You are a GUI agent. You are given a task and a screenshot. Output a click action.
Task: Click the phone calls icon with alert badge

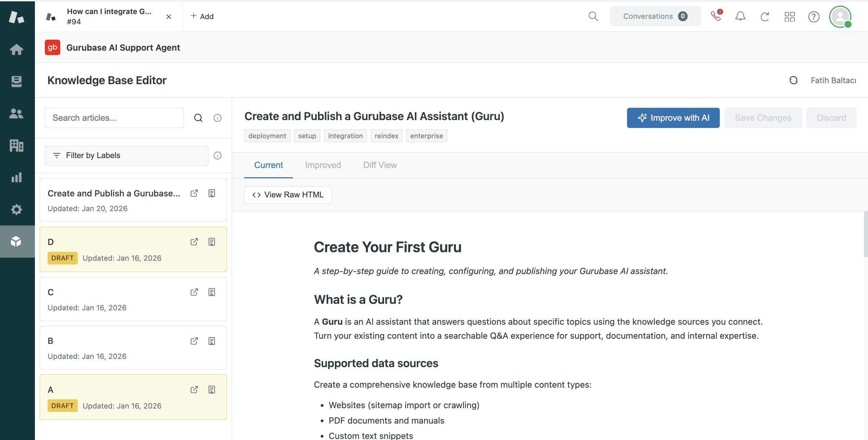[x=716, y=16]
